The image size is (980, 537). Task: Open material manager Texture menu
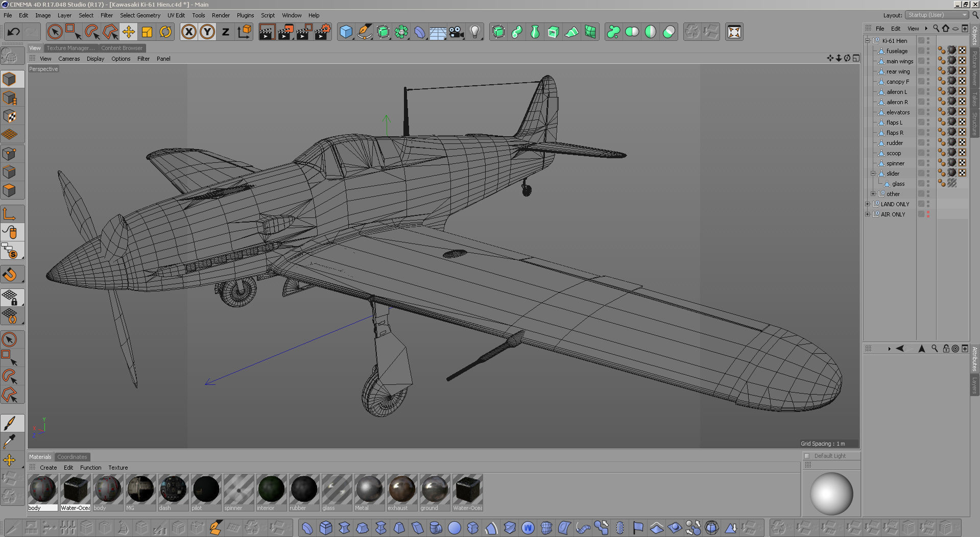coord(118,468)
